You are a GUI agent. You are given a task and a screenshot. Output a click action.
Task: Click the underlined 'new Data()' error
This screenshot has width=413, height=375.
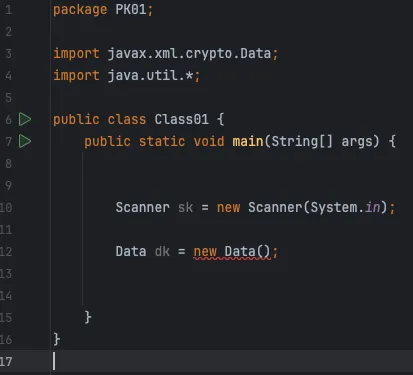(x=232, y=252)
